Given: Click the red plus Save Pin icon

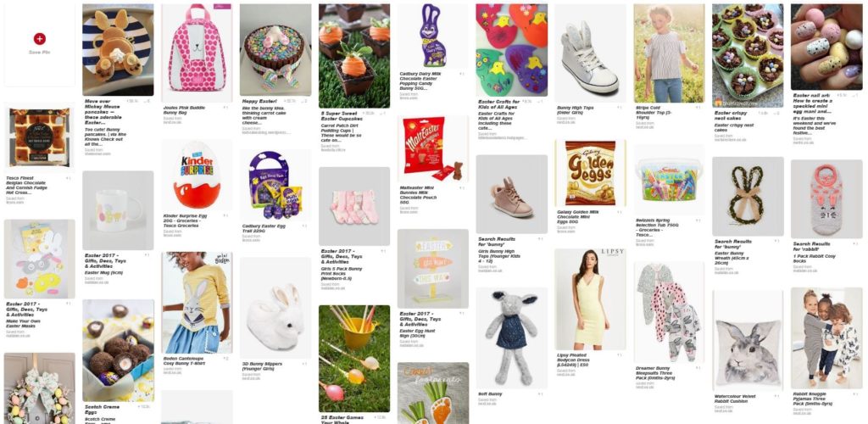Looking at the screenshot, I should click(x=39, y=39).
